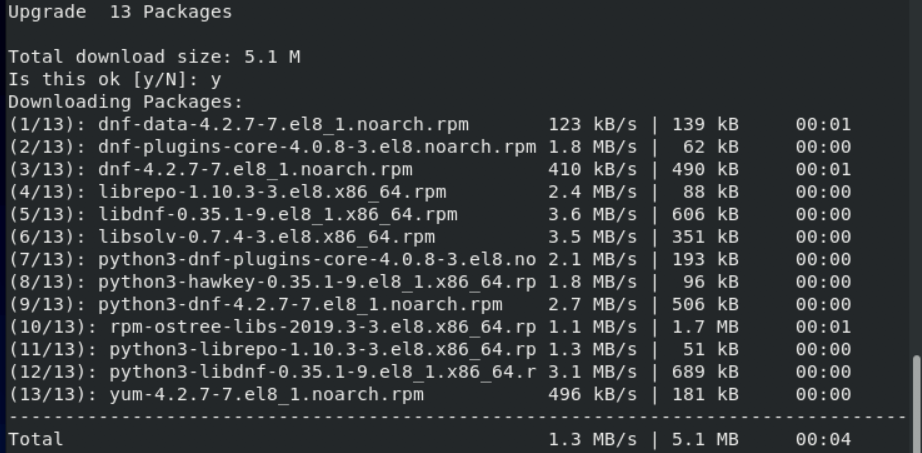Click the "Total" label in summary row
The width and height of the screenshot is (922, 453).
pos(36,439)
